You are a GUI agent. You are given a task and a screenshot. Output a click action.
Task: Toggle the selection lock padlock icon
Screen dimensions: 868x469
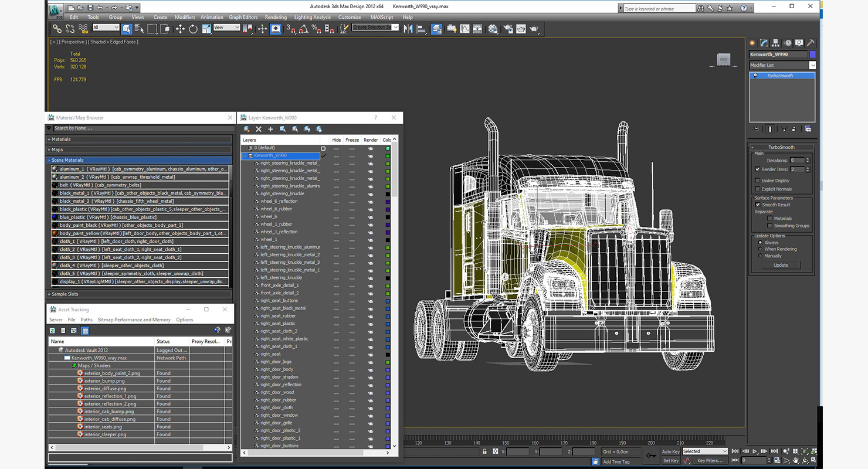point(484,451)
